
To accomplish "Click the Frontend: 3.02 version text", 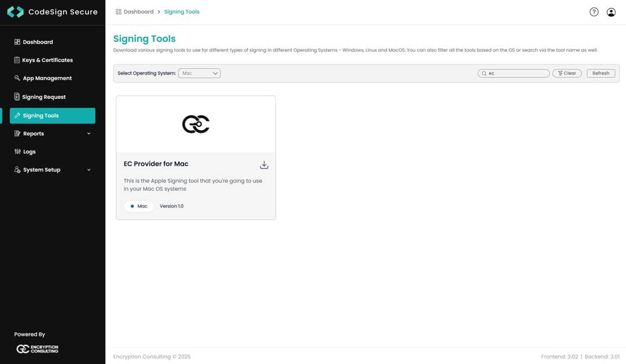I will tap(559, 357).
